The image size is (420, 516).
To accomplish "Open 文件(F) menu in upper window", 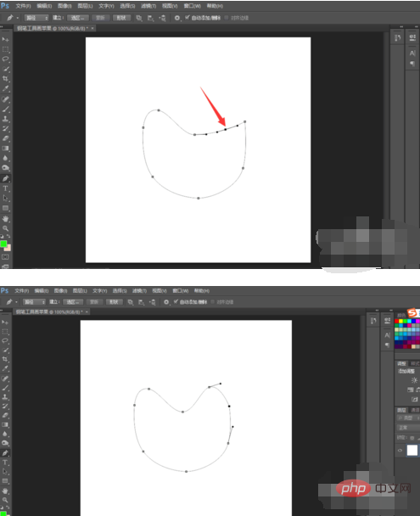I will 23,6.
